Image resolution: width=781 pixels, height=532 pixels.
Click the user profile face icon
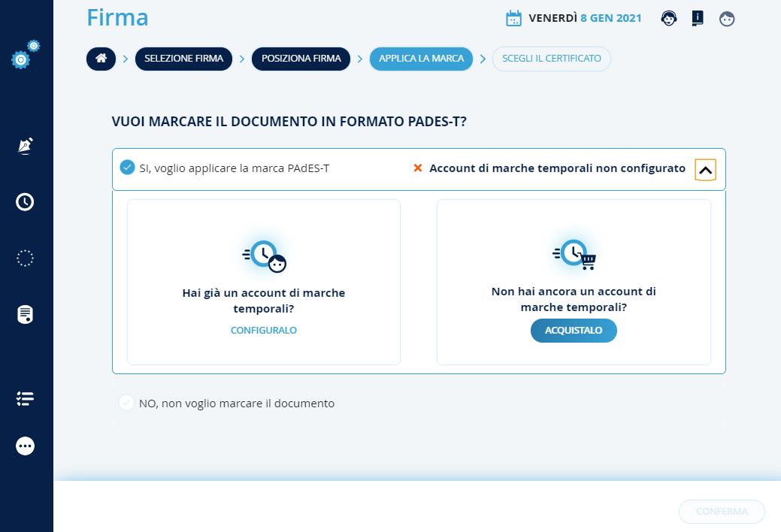point(726,19)
